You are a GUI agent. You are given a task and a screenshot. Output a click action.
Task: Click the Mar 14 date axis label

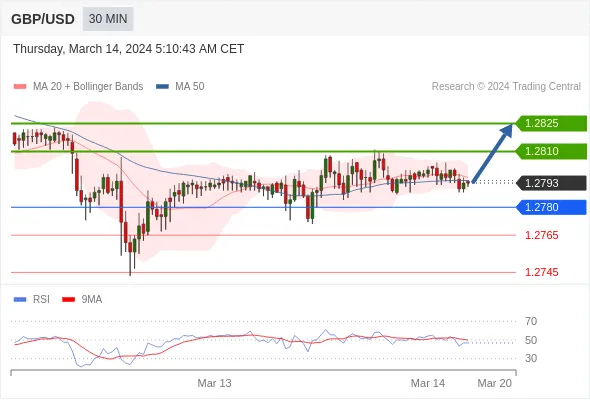click(428, 383)
